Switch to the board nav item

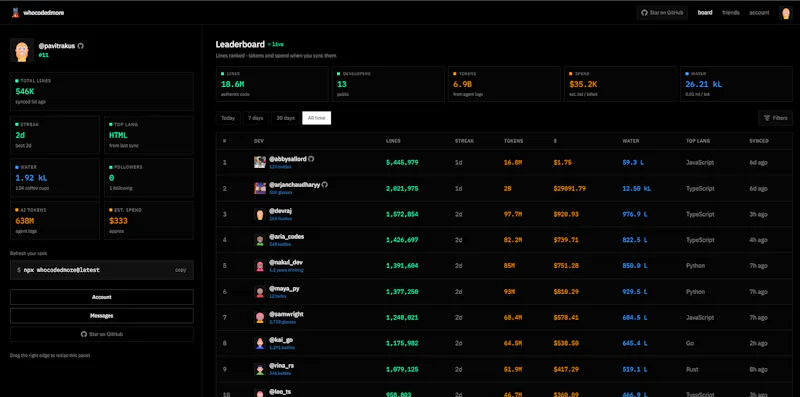point(705,13)
